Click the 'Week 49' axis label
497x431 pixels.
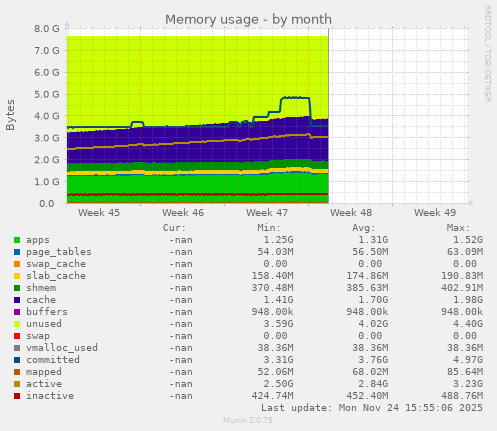click(x=435, y=213)
